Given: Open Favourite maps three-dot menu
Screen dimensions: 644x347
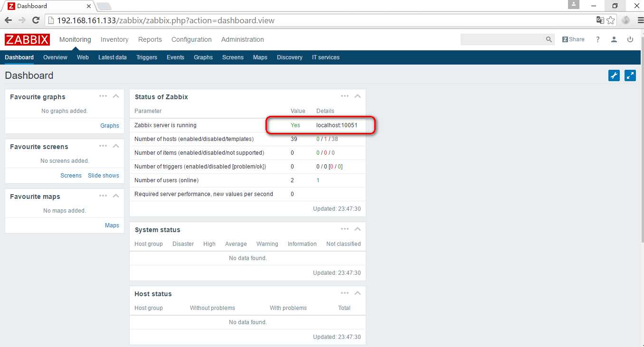Looking at the screenshot, I should click(x=103, y=196).
